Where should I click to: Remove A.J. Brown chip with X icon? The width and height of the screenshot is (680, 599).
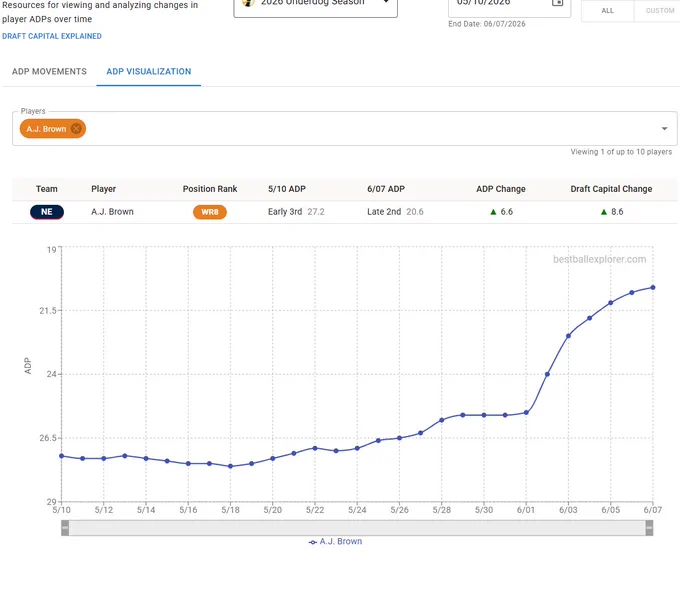point(76,129)
